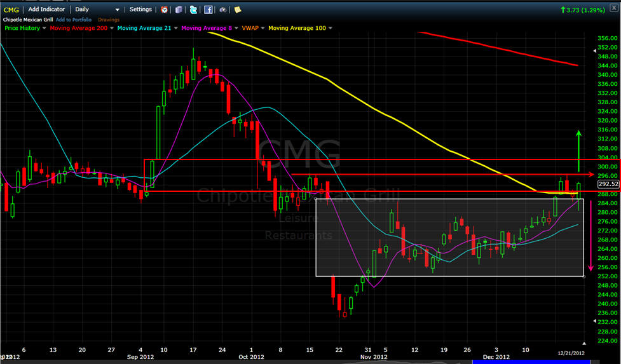Open the Drawings link
The width and height of the screenshot is (621, 364).
108,20
